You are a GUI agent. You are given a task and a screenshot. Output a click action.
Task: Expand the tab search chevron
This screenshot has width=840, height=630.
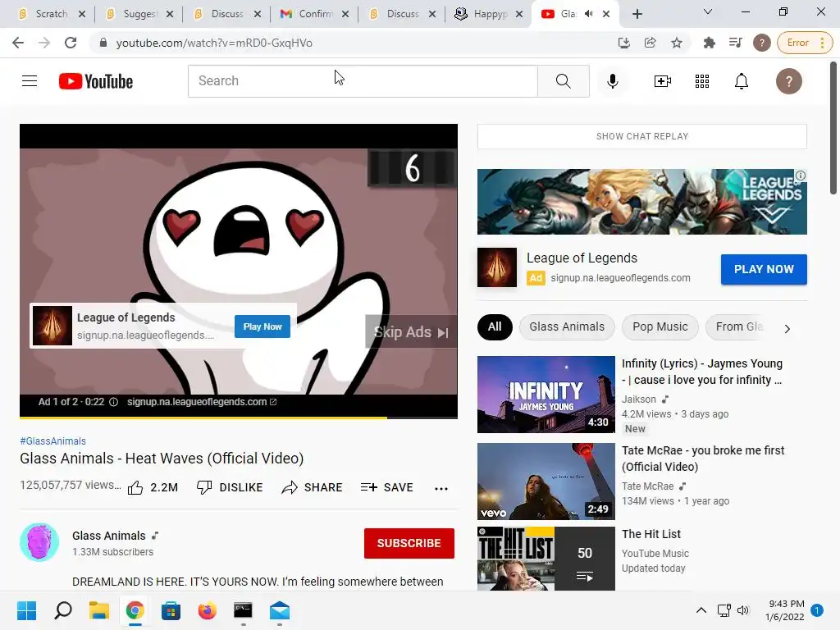click(708, 11)
